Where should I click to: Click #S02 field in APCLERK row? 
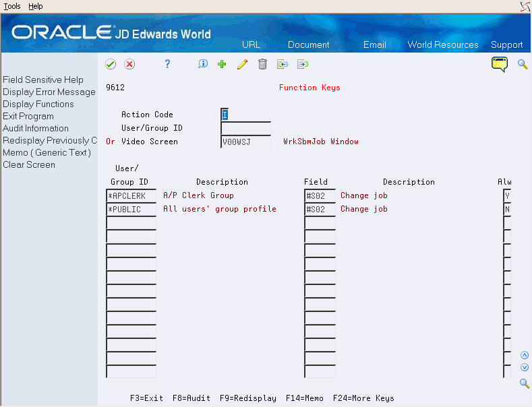click(x=320, y=196)
